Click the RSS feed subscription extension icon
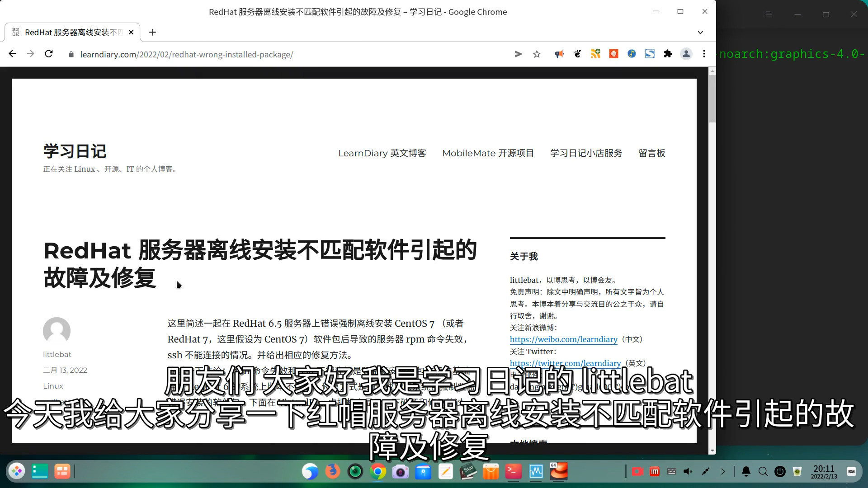This screenshot has width=868, height=488. 595,54
